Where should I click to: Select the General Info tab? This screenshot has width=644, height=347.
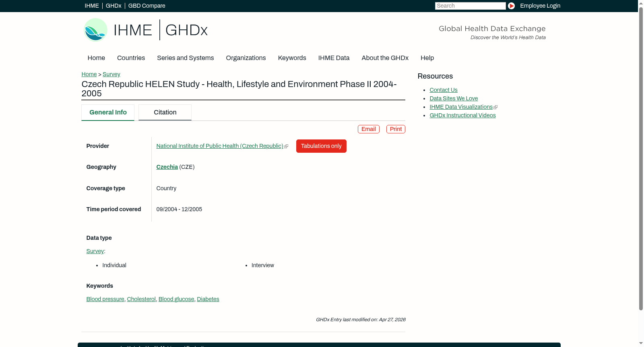tap(108, 112)
